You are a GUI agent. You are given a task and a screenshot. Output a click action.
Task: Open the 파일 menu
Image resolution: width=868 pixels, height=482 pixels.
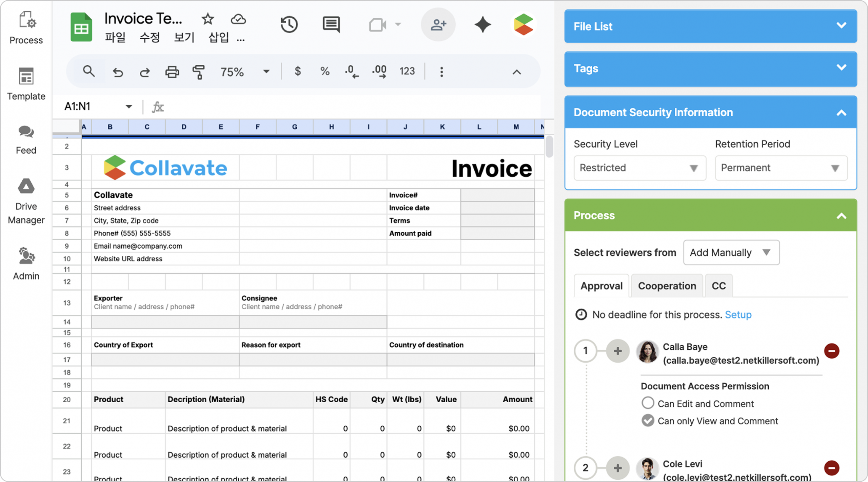pyautogui.click(x=115, y=37)
